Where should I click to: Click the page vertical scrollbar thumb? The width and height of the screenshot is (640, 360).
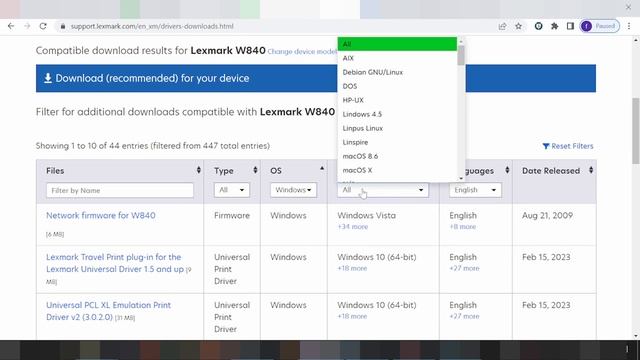coord(636,131)
